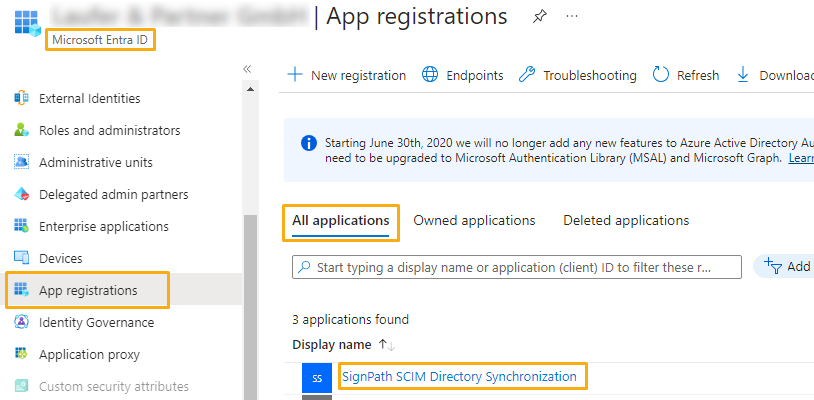Open the ellipsis more options menu
Viewport: 814px width, 400px height.
(x=572, y=16)
